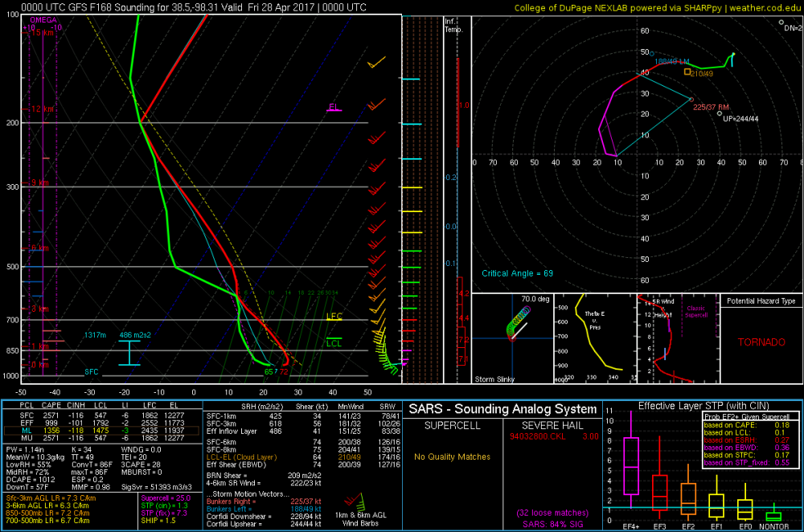Select the green LCL marker
804x532 pixels.
tap(333, 343)
